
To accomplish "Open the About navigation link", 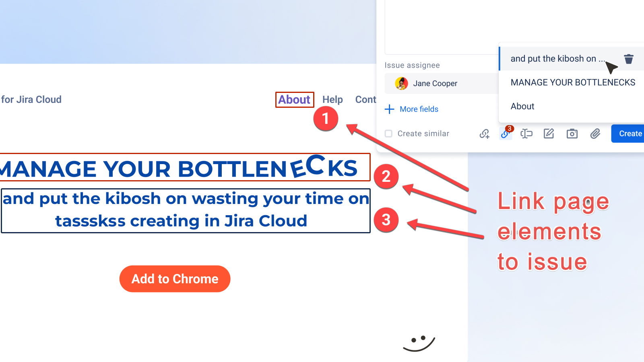I will (295, 99).
